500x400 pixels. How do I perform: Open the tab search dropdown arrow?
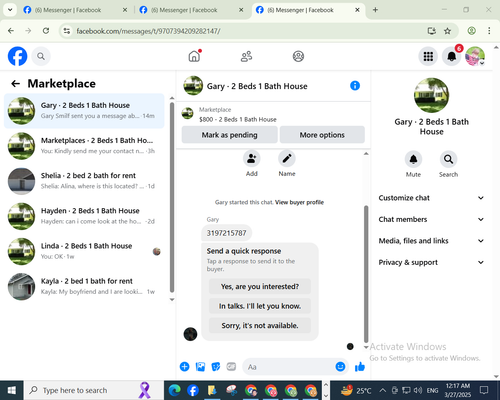10,10
